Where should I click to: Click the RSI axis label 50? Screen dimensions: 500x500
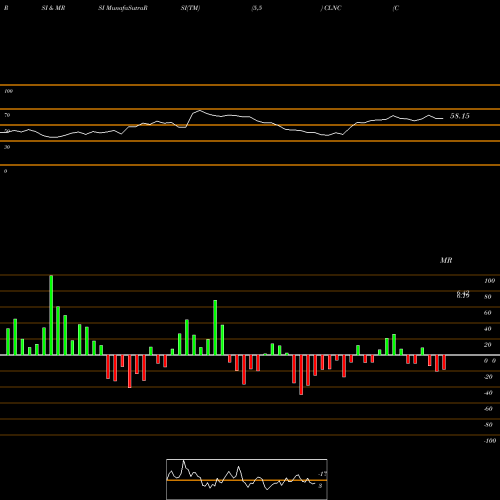click(x=7, y=131)
